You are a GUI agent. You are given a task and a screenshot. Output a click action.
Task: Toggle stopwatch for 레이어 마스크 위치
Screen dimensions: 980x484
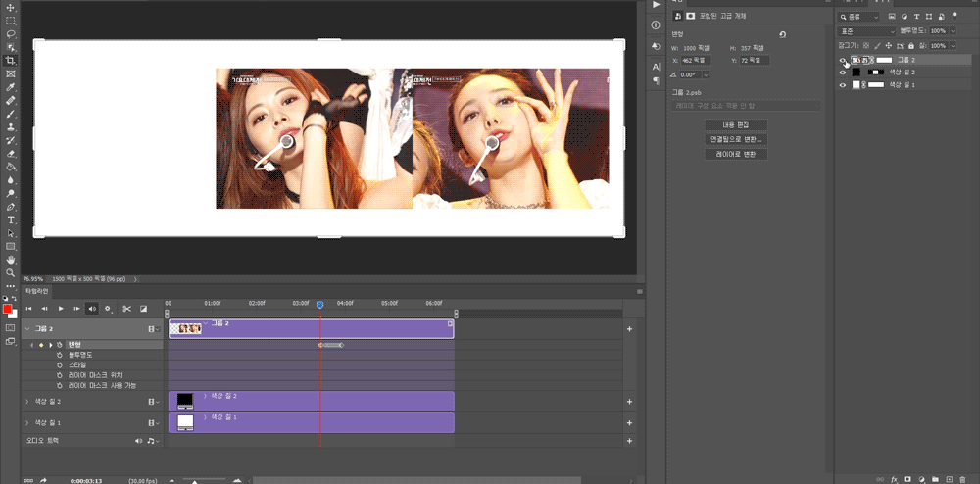coord(60,375)
